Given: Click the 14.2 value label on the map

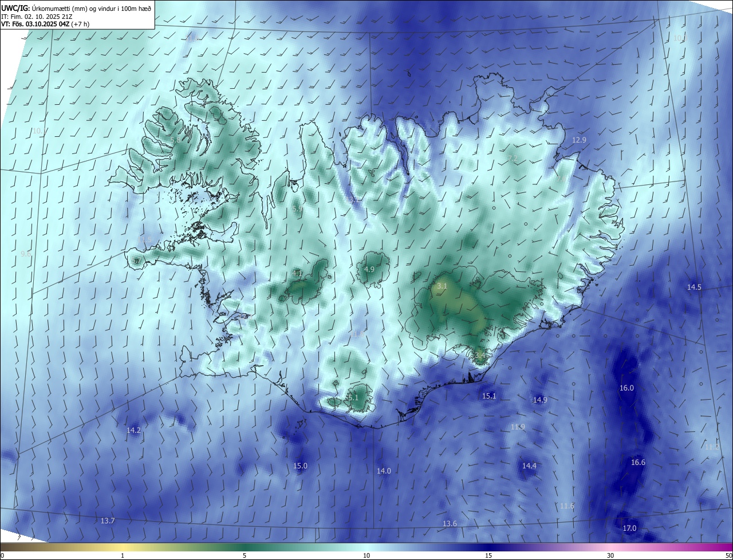Looking at the screenshot, I should (x=133, y=429).
